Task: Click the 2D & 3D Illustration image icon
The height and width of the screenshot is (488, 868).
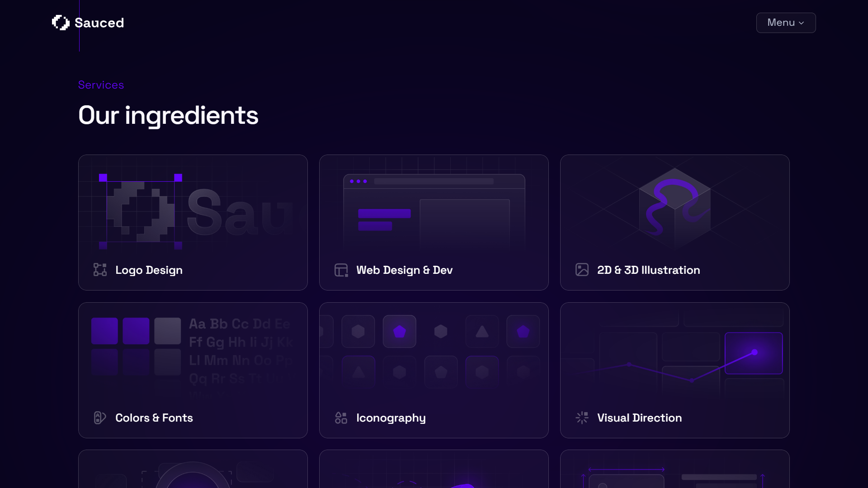Action: coord(582,270)
